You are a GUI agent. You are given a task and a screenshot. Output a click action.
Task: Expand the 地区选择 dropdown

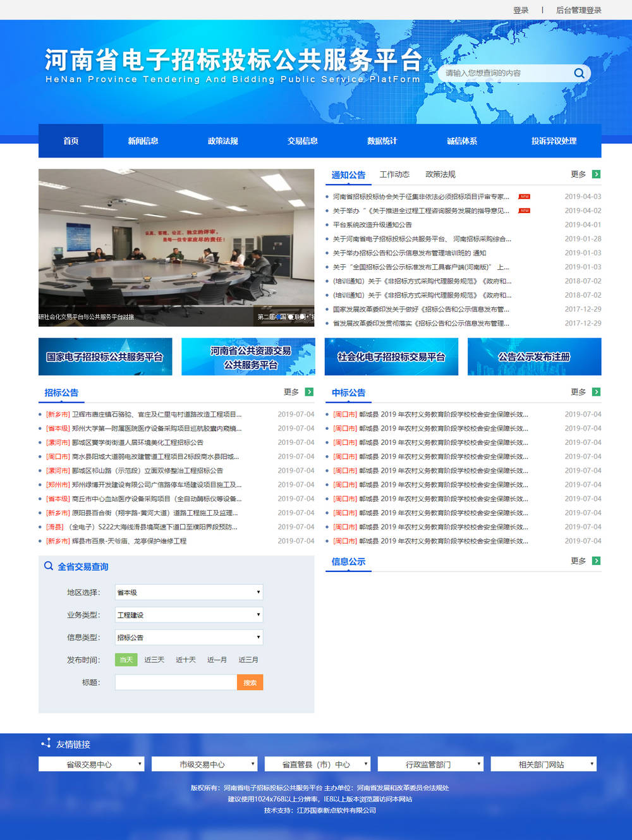(x=189, y=592)
